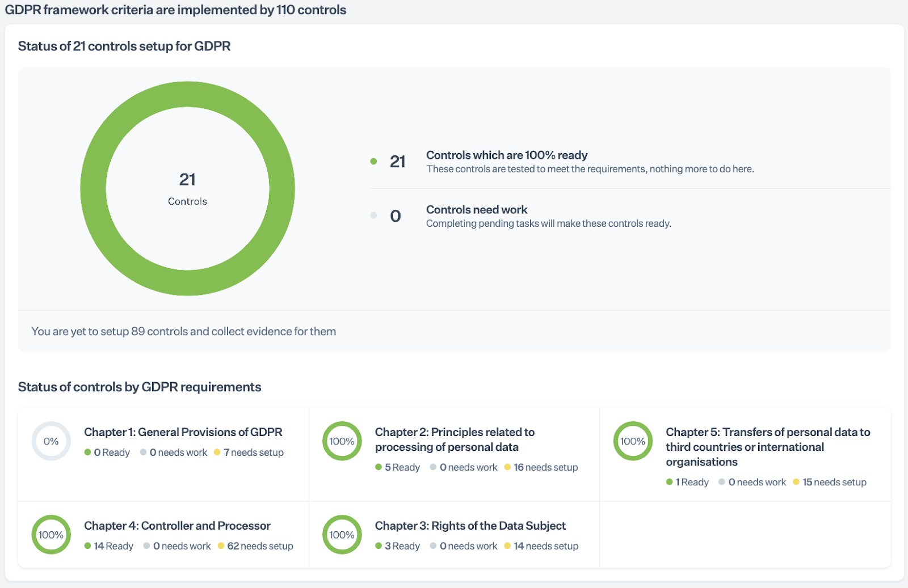This screenshot has height=588, width=908.
Task: Click the 'GDPR framework criteria' page heading
Action: [x=175, y=10]
